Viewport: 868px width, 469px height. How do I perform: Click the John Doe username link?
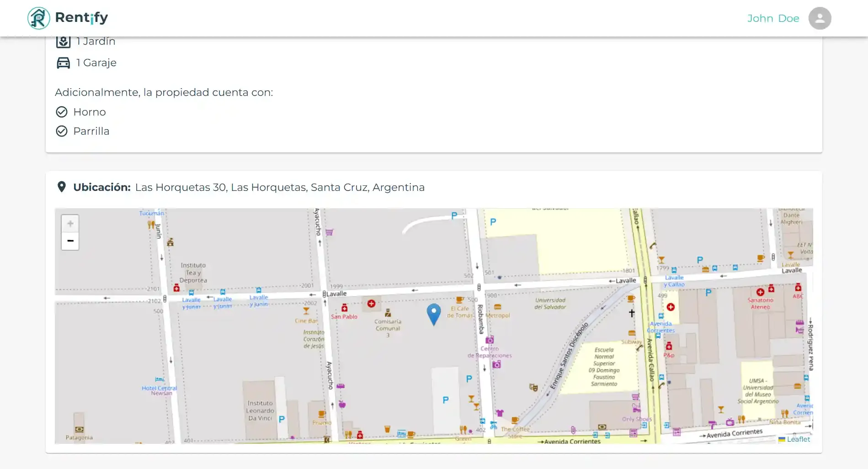click(773, 18)
